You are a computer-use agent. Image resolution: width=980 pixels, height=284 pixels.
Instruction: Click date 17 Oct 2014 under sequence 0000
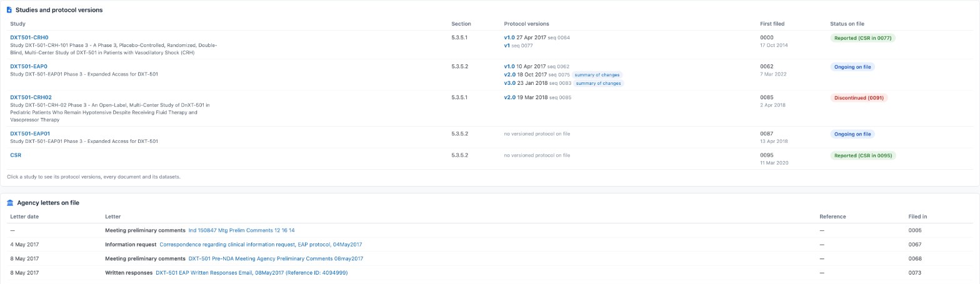tap(774, 46)
